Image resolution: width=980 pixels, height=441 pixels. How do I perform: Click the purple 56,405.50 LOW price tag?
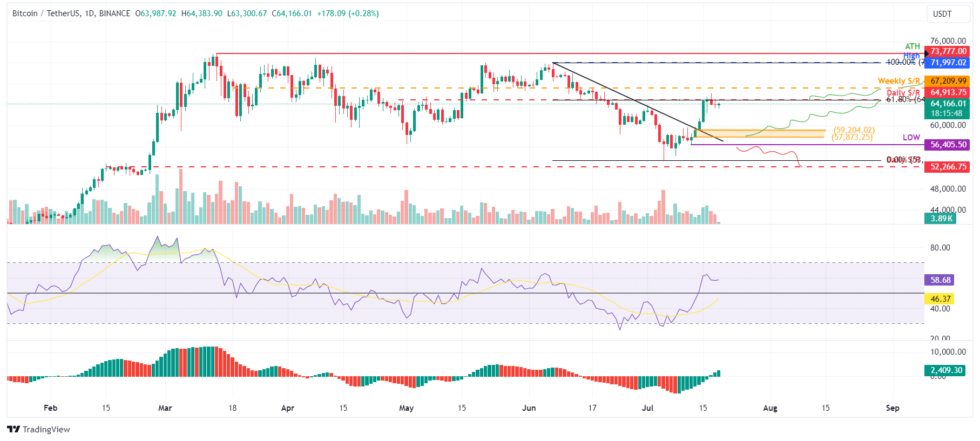(x=947, y=145)
